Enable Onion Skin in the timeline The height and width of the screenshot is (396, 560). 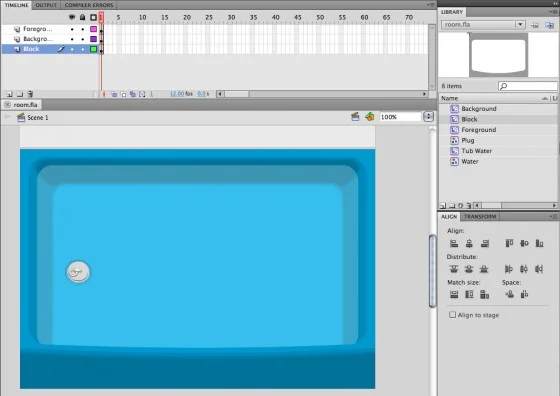pos(114,94)
